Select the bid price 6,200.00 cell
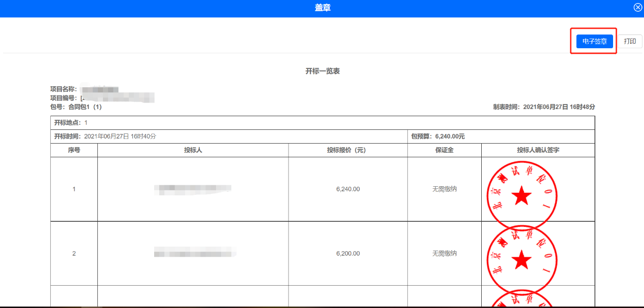 point(348,254)
